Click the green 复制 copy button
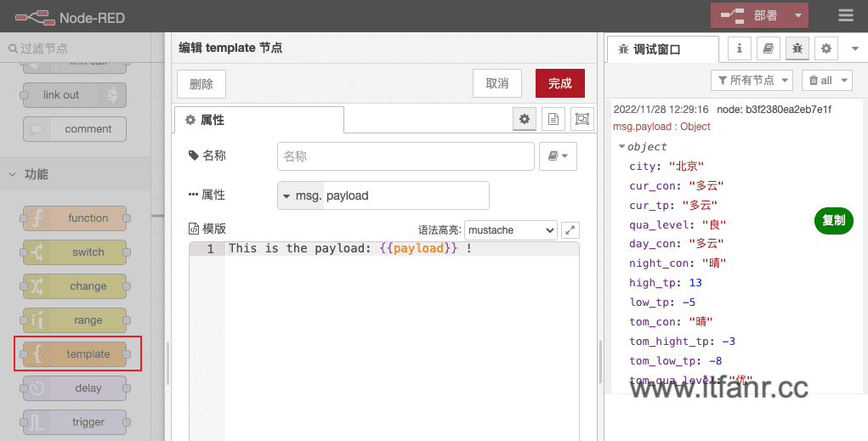This screenshot has width=868, height=441. (x=834, y=220)
